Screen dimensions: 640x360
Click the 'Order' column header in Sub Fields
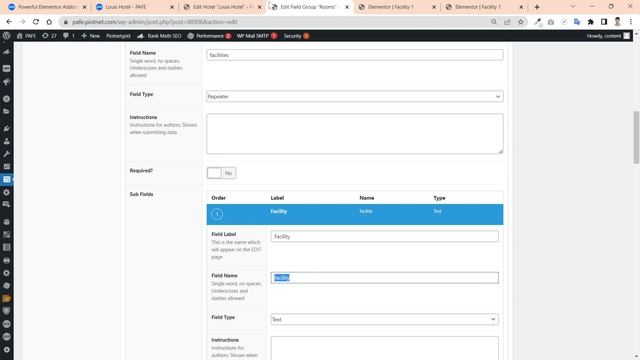click(218, 198)
